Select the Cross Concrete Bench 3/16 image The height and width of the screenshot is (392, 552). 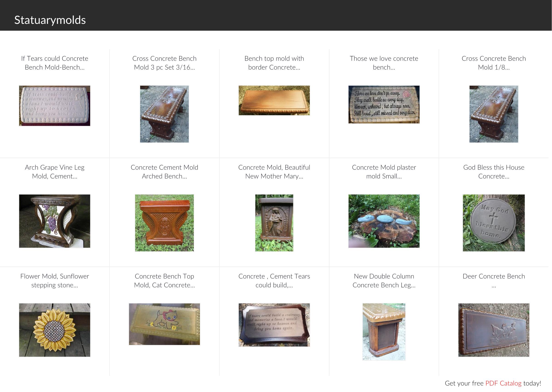click(164, 114)
